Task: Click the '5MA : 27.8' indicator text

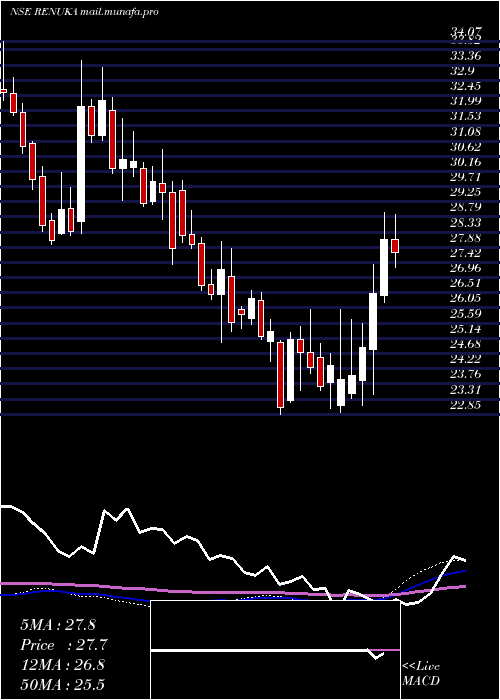Action: (x=58, y=624)
